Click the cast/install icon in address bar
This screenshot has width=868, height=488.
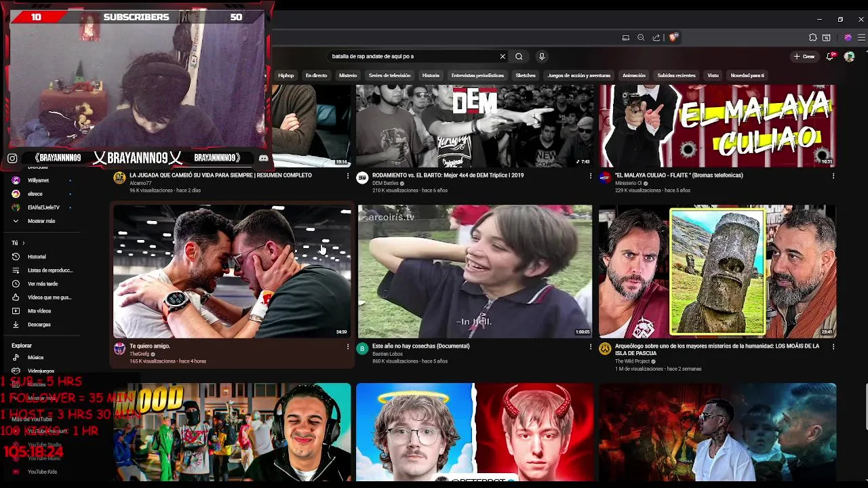pyautogui.click(x=625, y=37)
